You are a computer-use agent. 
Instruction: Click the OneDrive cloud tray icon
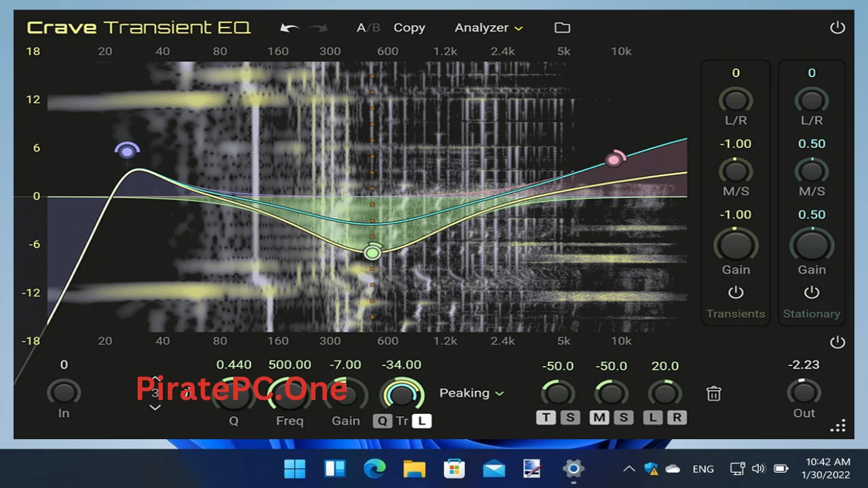click(x=673, y=468)
